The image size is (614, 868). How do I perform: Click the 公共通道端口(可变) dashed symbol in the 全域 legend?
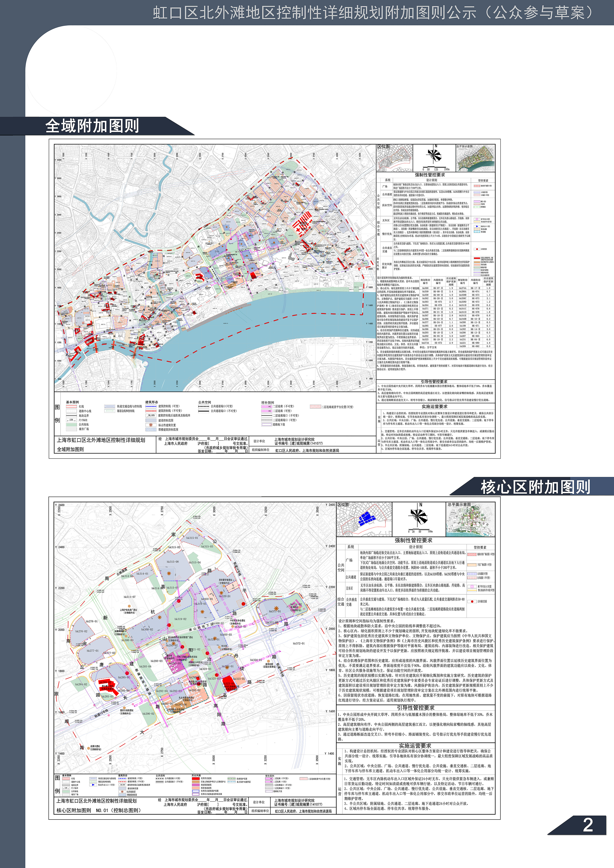click(204, 406)
